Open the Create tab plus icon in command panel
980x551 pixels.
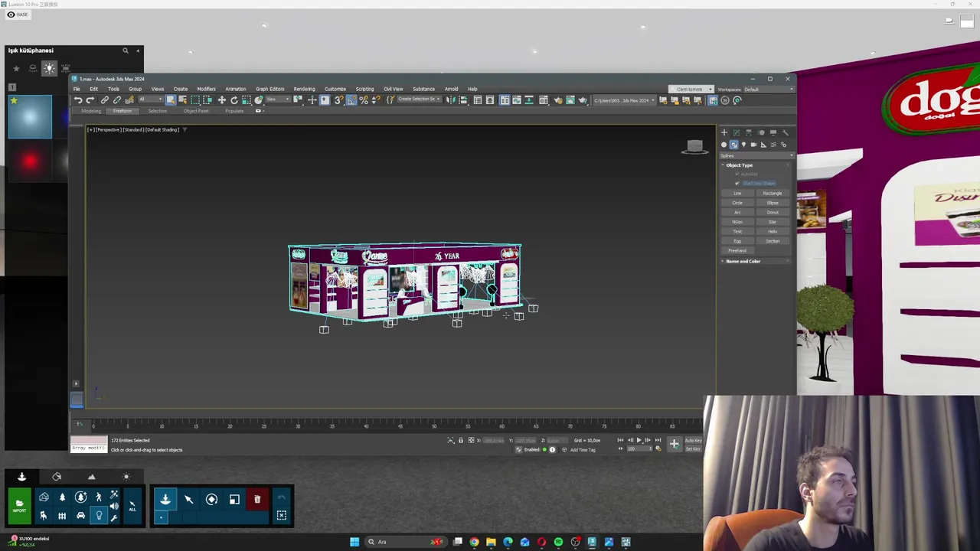point(724,133)
